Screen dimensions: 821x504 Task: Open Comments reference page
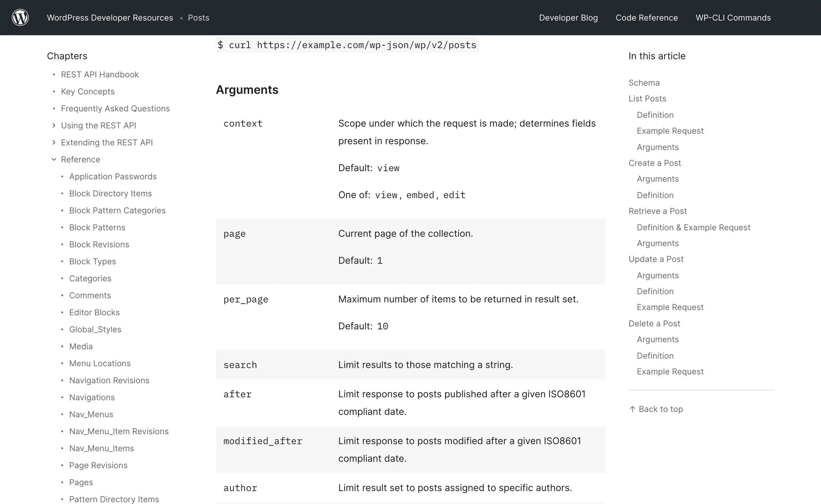(90, 295)
